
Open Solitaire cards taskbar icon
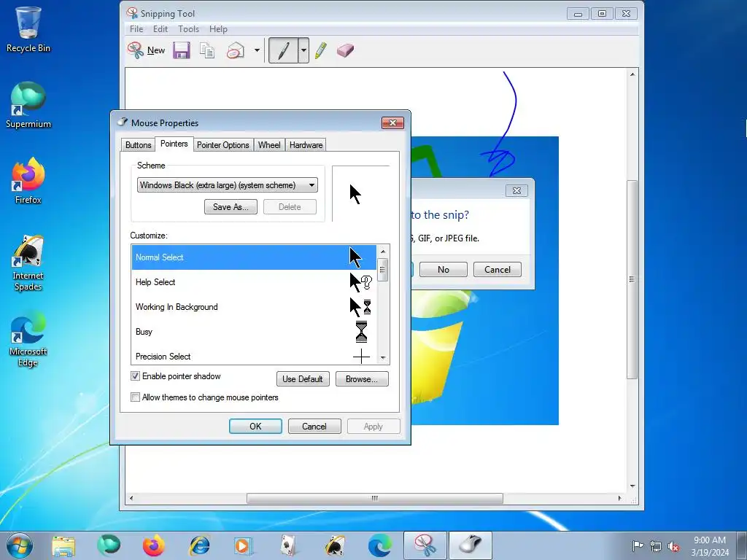point(288,545)
